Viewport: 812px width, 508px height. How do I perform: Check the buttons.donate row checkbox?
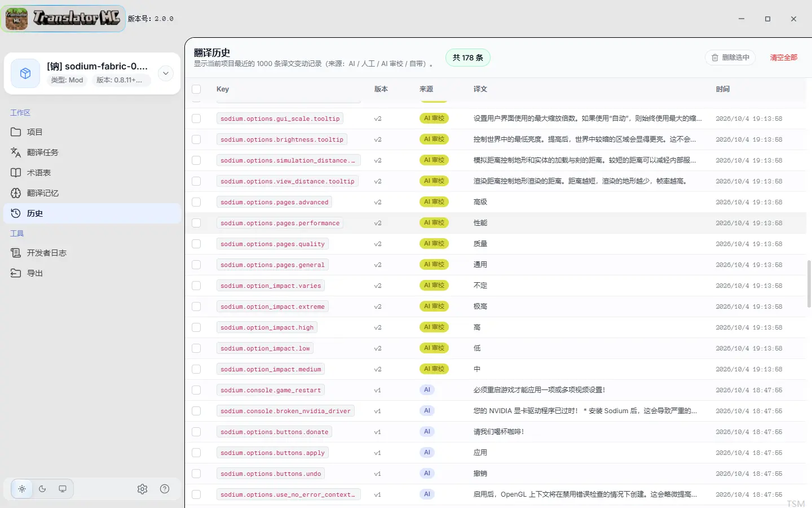tap(196, 432)
